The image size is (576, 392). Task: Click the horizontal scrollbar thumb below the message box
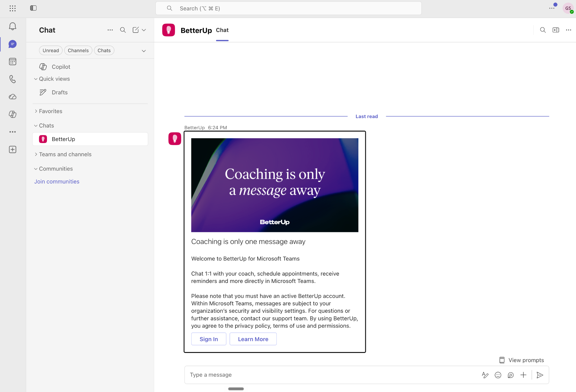(x=236, y=389)
